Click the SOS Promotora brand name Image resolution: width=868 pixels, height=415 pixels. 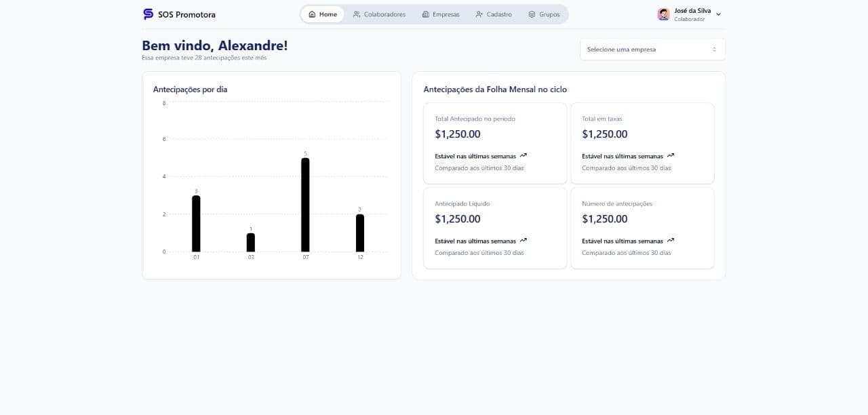(186, 15)
